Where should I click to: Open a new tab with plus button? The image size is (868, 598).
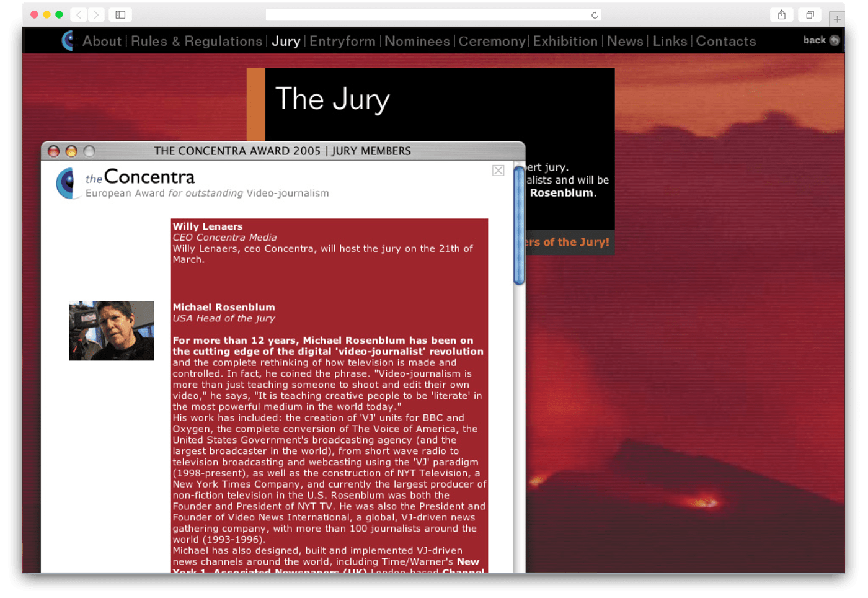point(836,19)
